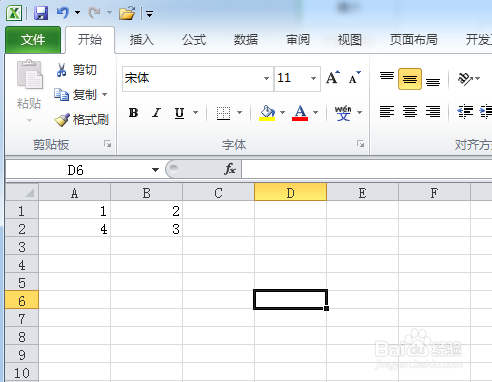The image size is (492, 382).
Task: Click the 复制 copy button
Action: point(75,95)
